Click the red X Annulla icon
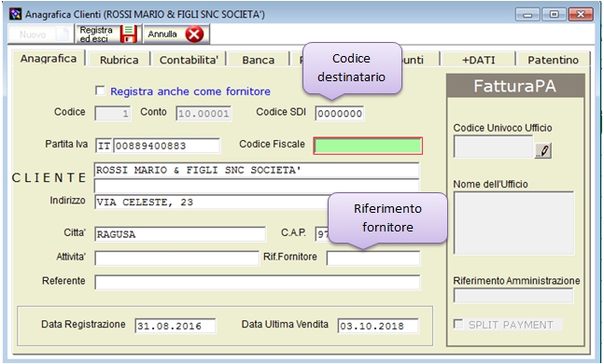Image resolution: width=604 pixels, height=364 pixels. 194,35
